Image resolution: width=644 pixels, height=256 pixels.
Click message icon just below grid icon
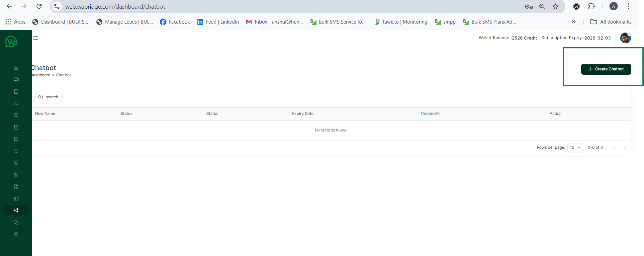16,151
